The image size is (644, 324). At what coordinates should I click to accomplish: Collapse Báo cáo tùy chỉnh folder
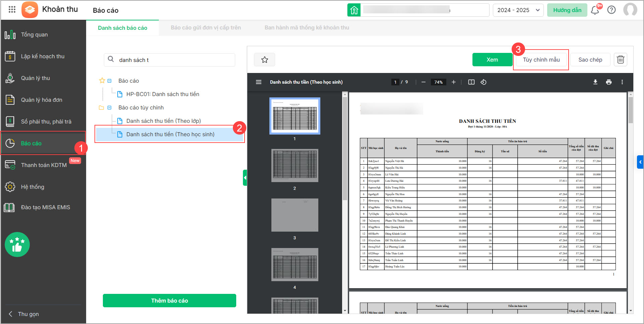pyautogui.click(x=110, y=107)
